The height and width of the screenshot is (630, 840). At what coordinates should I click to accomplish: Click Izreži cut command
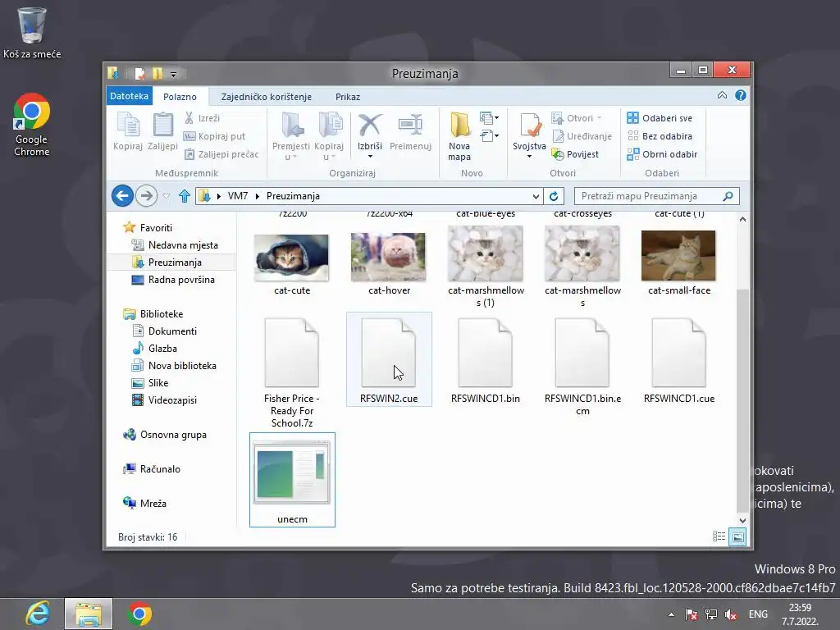click(x=202, y=118)
